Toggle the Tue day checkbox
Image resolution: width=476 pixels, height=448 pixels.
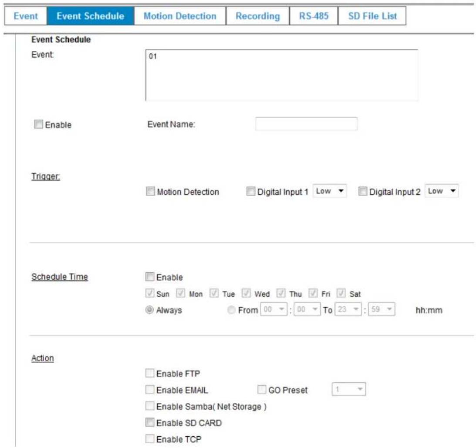coord(214,293)
